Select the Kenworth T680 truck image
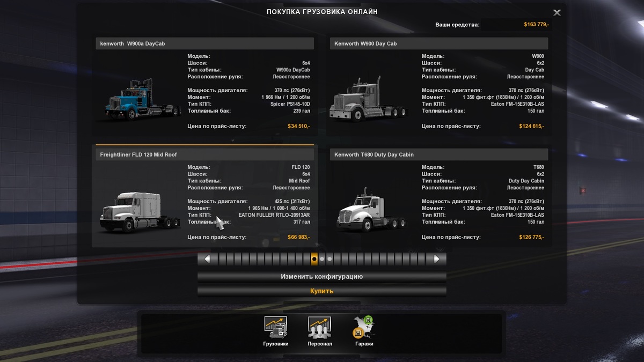644x362 pixels. click(370, 209)
